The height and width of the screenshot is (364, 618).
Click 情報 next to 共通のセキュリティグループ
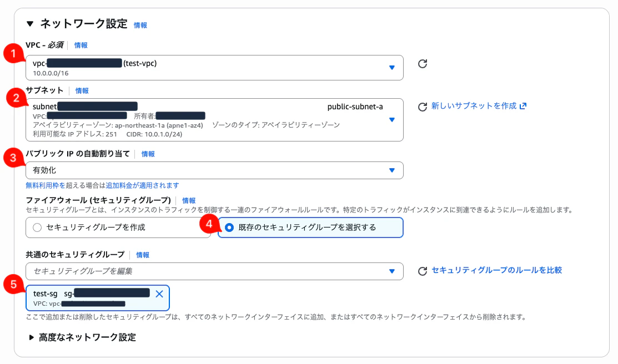coord(142,255)
